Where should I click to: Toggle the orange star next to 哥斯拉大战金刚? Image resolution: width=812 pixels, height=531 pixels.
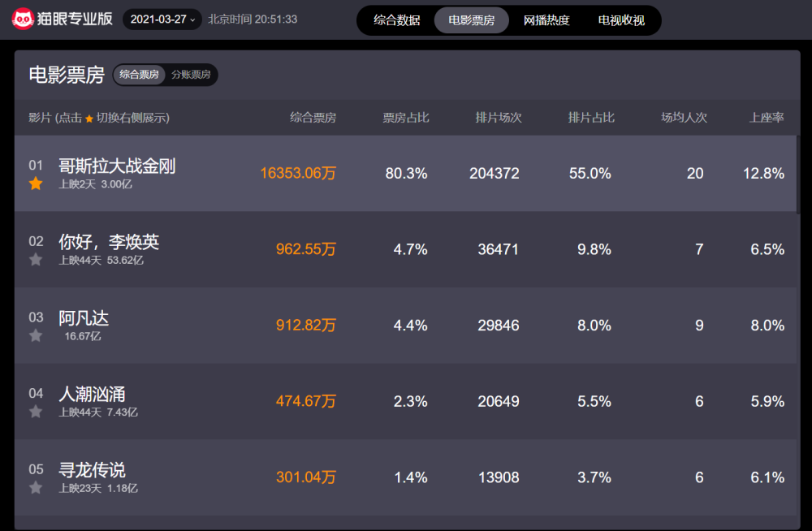pos(36,184)
